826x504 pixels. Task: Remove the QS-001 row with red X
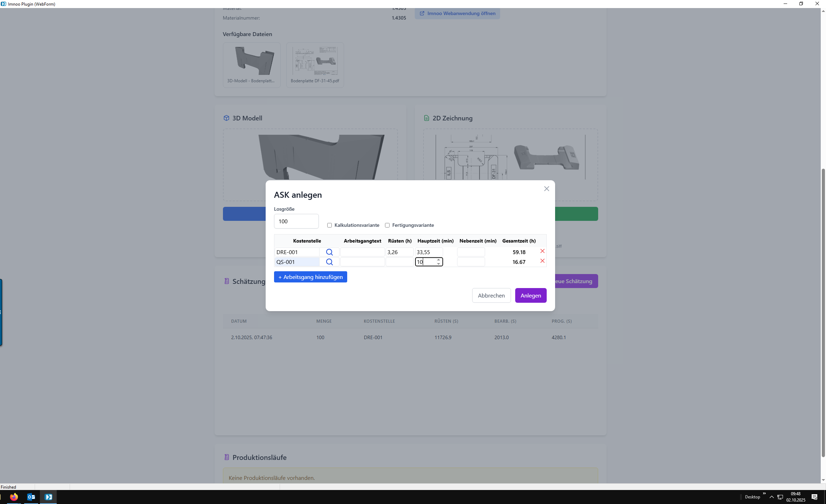542,261
